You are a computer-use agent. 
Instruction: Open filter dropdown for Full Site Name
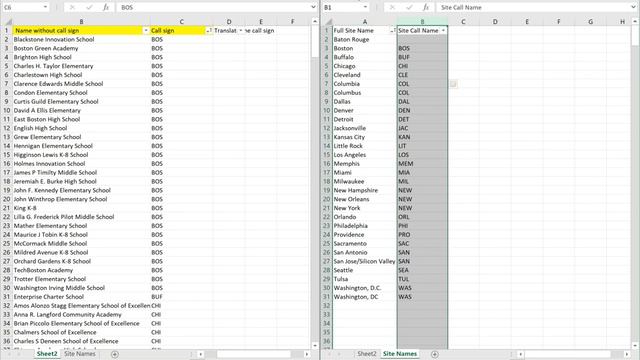click(393, 31)
